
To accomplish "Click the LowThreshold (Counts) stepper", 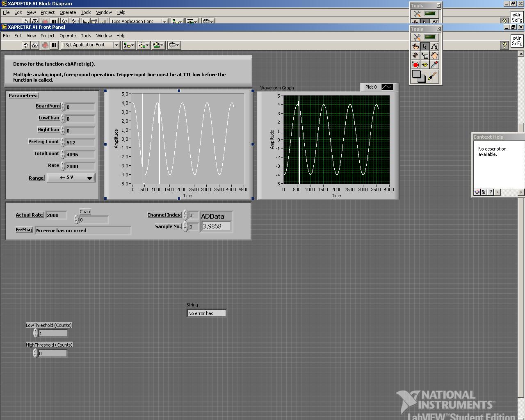I will coord(35,333).
